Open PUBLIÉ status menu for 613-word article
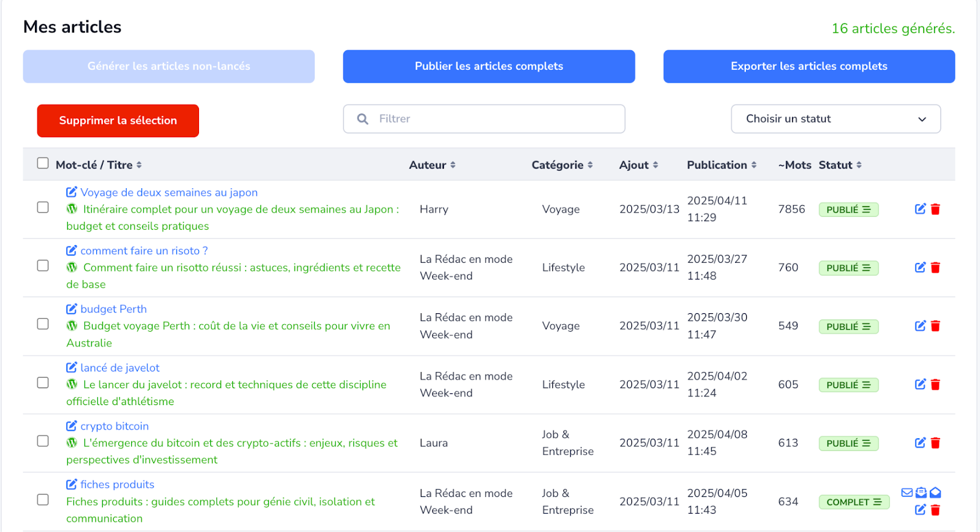This screenshot has width=980, height=532. pos(848,443)
